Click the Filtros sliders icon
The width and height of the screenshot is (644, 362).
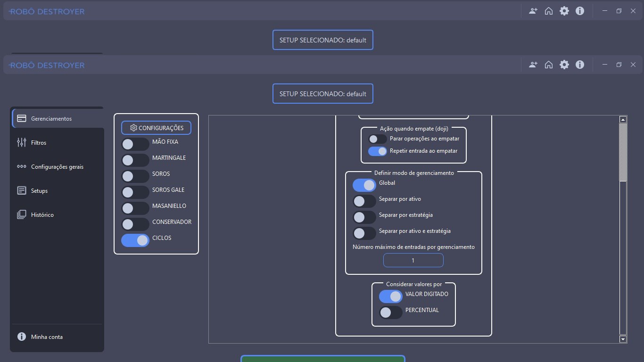21,142
